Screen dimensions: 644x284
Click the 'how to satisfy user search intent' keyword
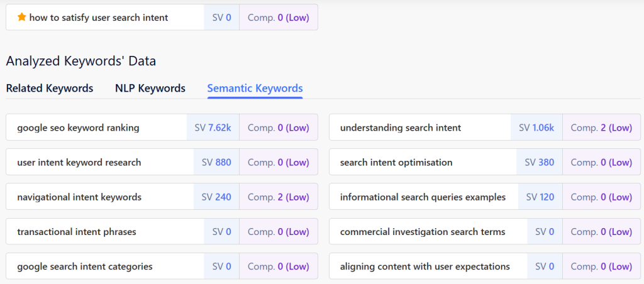click(99, 18)
